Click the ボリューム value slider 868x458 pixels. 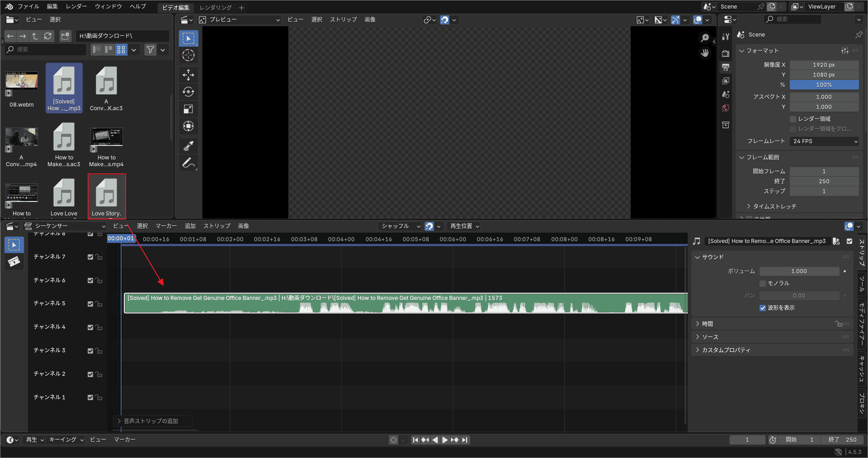[x=798, y=271]
